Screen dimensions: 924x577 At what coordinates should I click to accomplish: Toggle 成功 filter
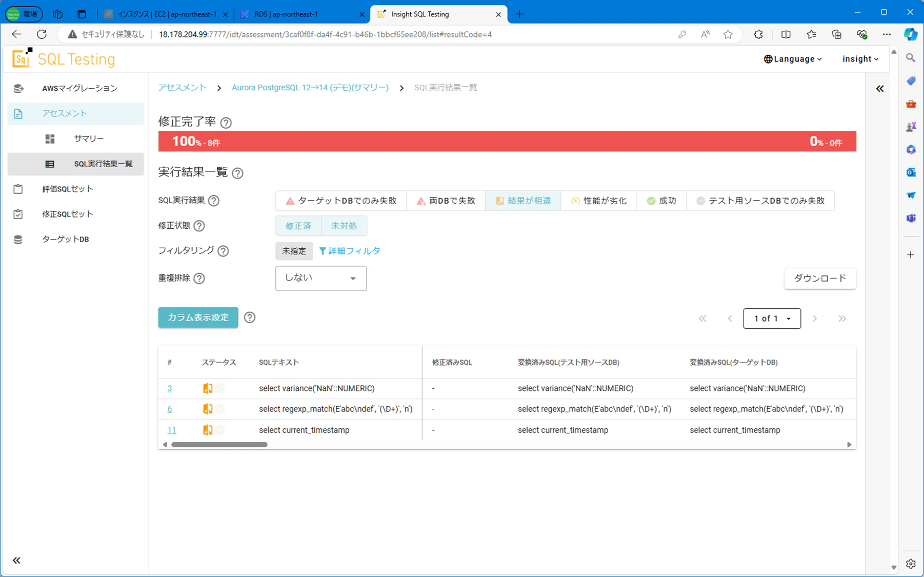(661, 201)
